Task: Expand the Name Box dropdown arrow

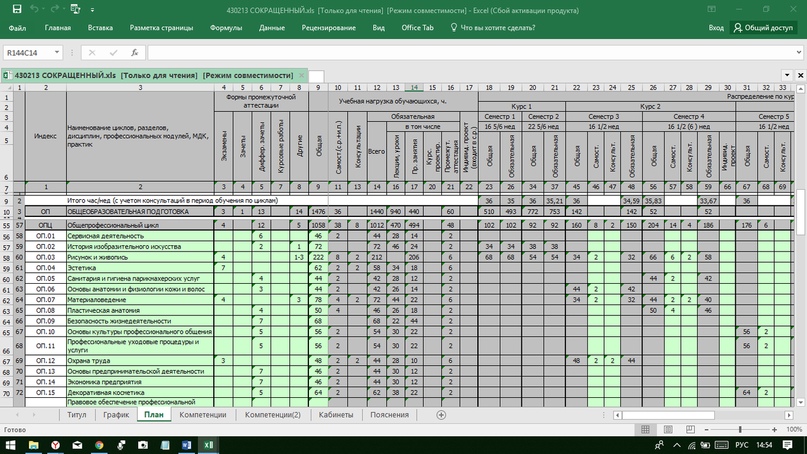Action: coord(57,53)
